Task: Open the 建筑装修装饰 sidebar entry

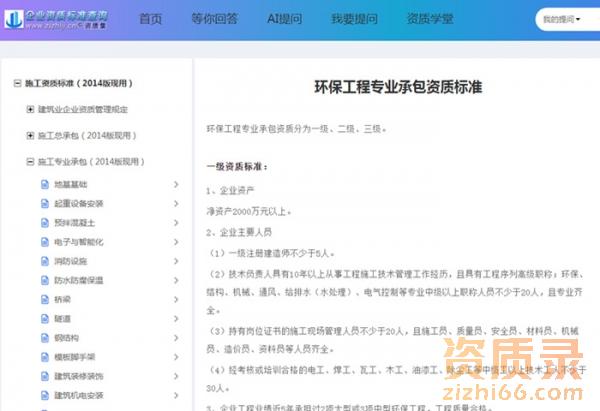Action: (78, 376)
